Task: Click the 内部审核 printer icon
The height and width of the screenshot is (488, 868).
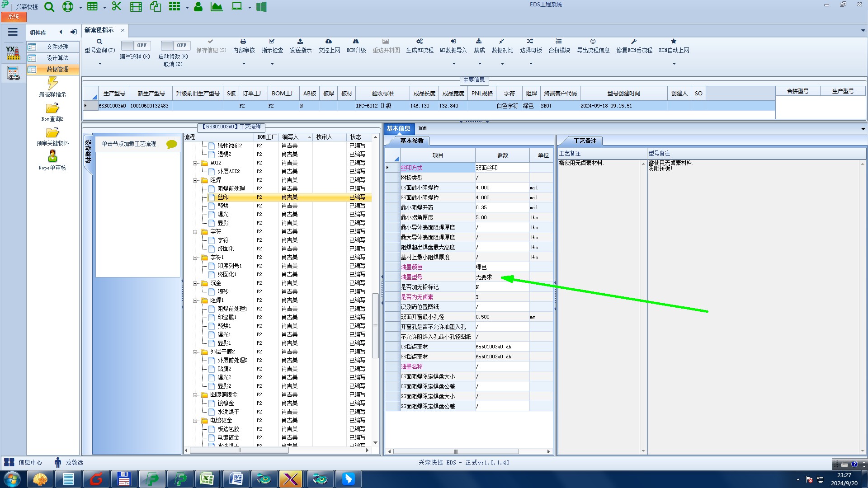Action: click(x=243, y=42)
